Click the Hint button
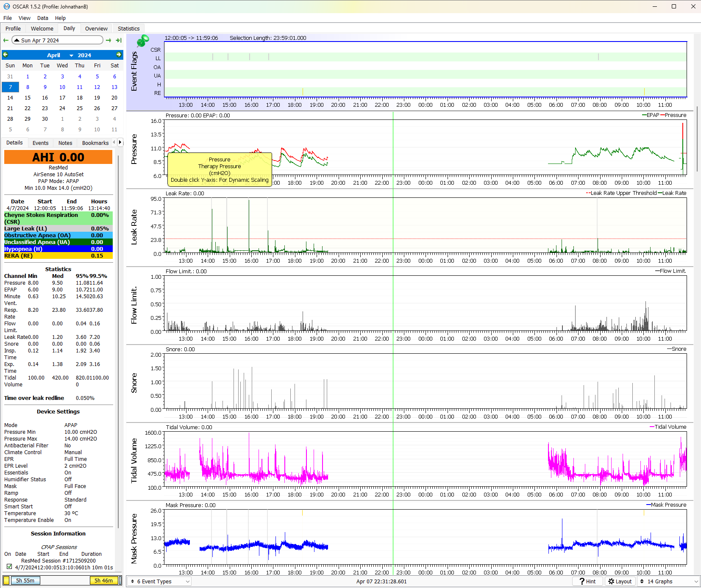The image size is (701, 588). (x=588, y=581)
